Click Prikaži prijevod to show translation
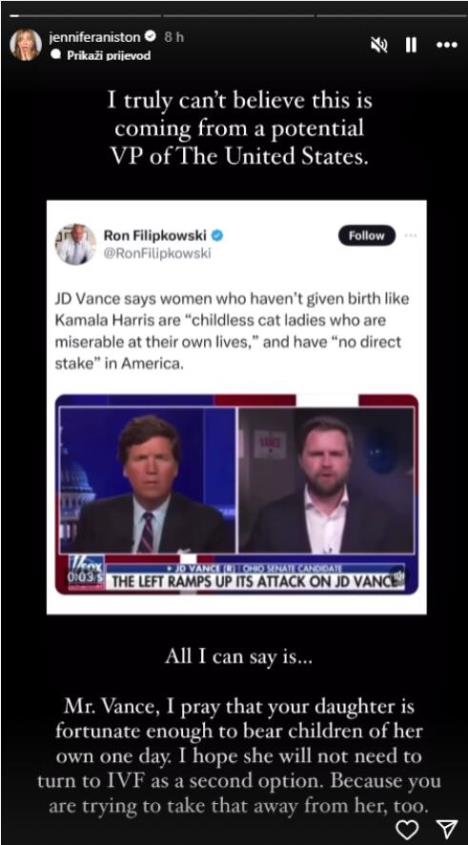 pos(109,56)
